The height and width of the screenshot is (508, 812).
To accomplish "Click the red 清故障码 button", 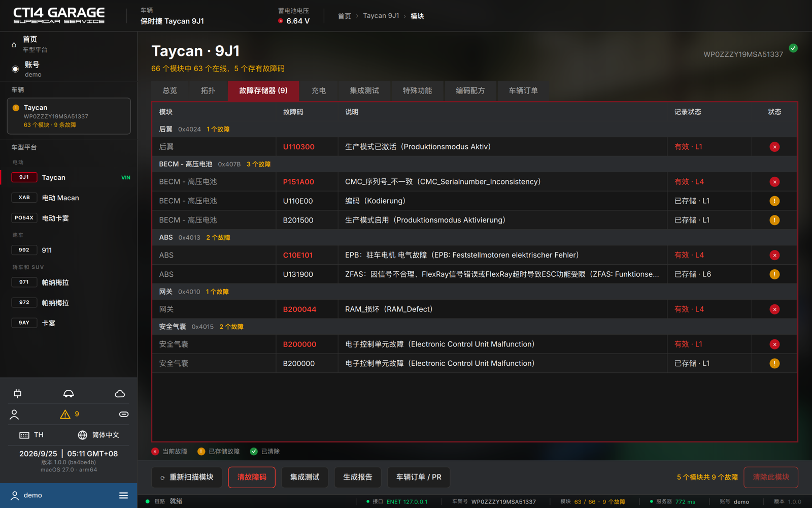I will 252,478.
